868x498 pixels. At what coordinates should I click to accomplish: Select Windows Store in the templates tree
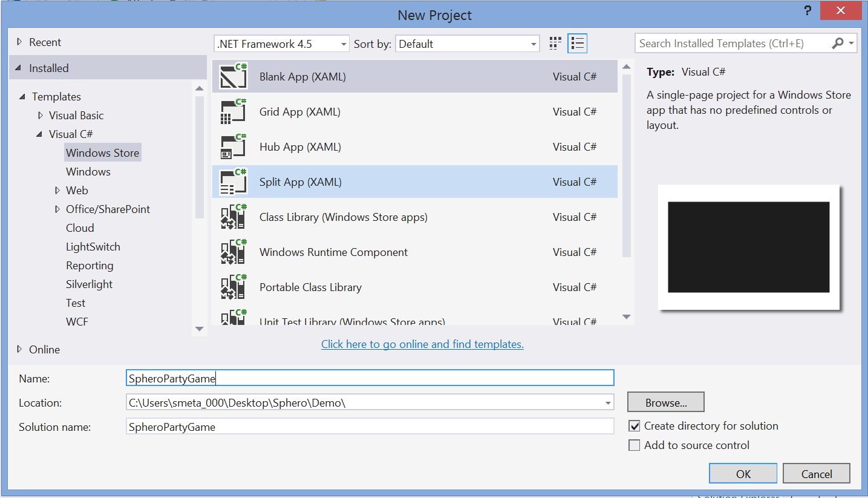[x=102, y=153]
